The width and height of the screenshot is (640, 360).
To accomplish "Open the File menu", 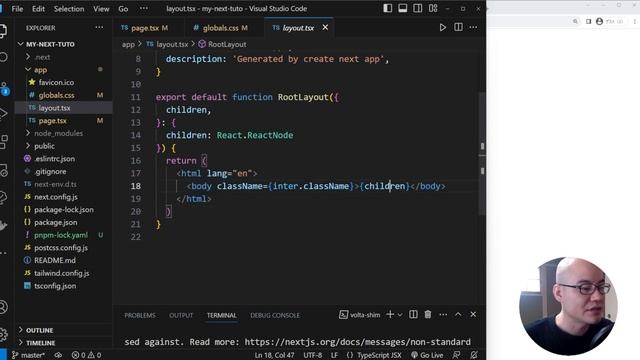I will point(17,9).
